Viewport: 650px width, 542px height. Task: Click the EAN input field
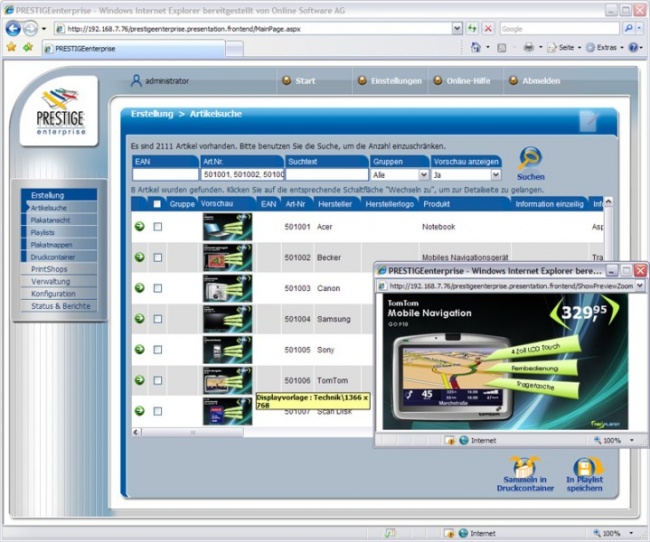[165, 175]
